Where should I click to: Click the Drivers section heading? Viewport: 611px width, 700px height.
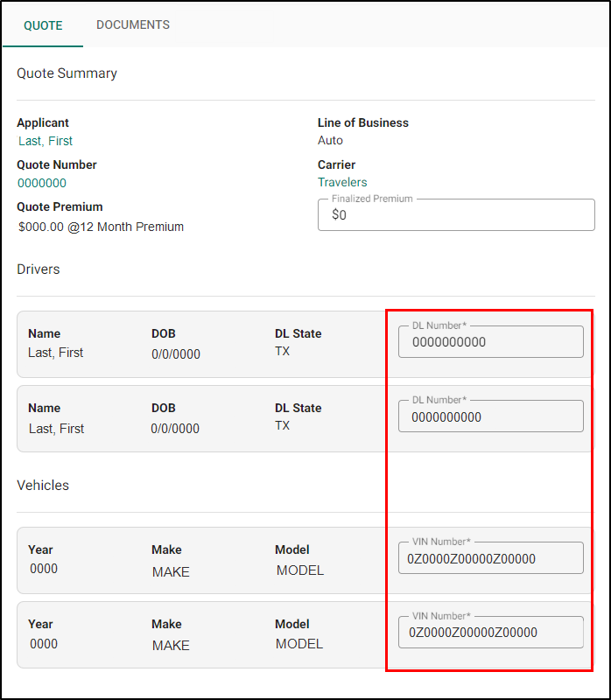pos(38,269)
